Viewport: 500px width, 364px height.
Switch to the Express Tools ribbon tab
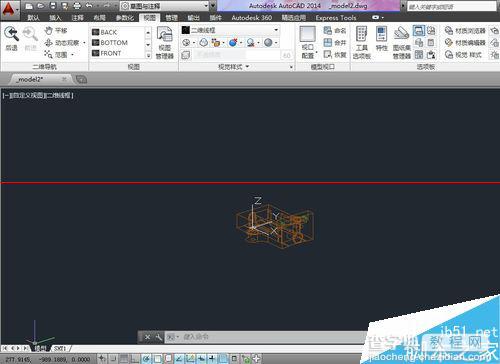click(336, 18)
